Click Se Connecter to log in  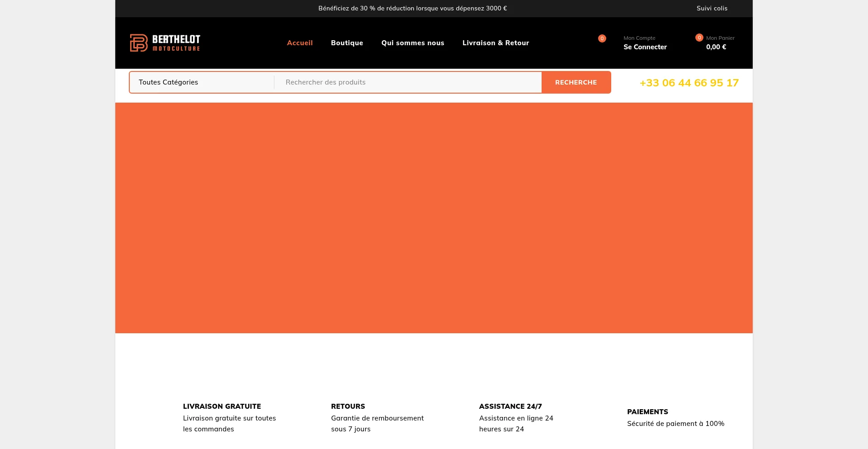(x=645, y=47)
